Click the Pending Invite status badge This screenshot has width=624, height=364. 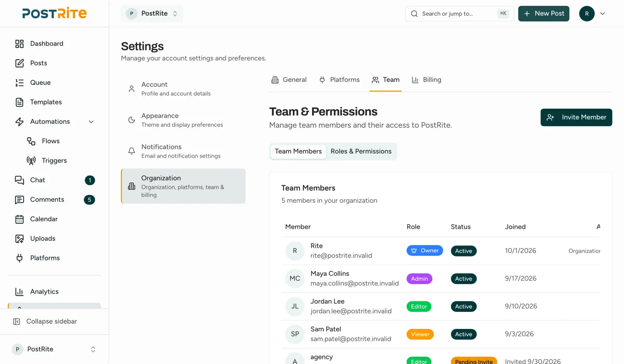(474, 361)
